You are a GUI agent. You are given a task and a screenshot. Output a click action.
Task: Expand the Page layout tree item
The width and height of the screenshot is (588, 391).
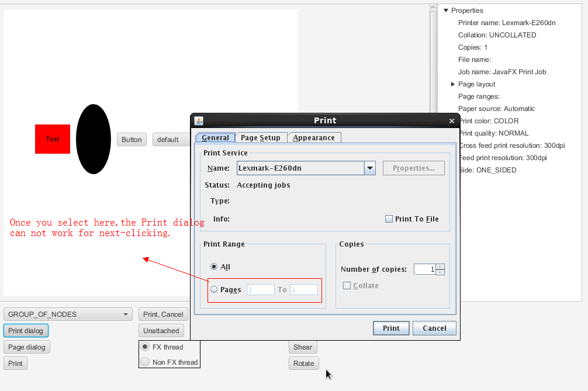(x=453, y=84)
